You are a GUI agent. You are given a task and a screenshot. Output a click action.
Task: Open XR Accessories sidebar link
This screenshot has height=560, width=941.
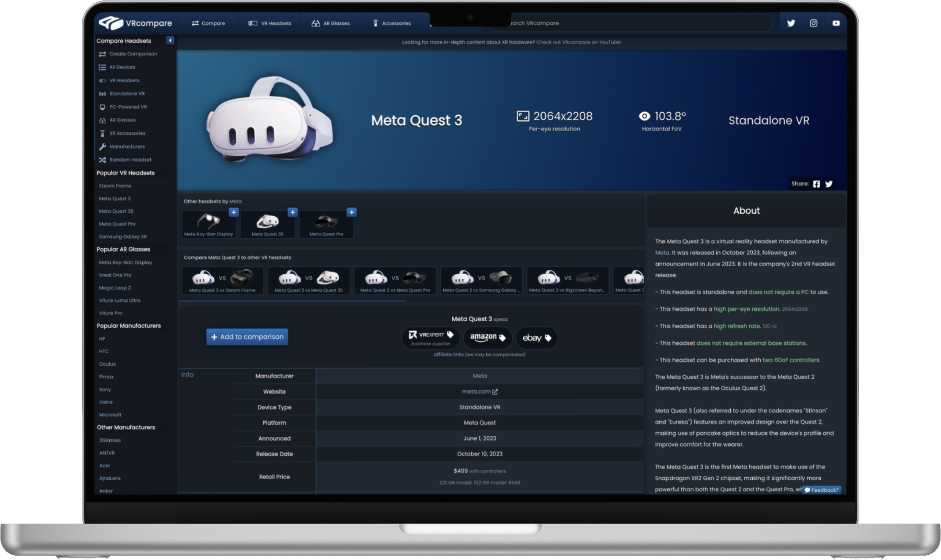[x=122, y=133]
